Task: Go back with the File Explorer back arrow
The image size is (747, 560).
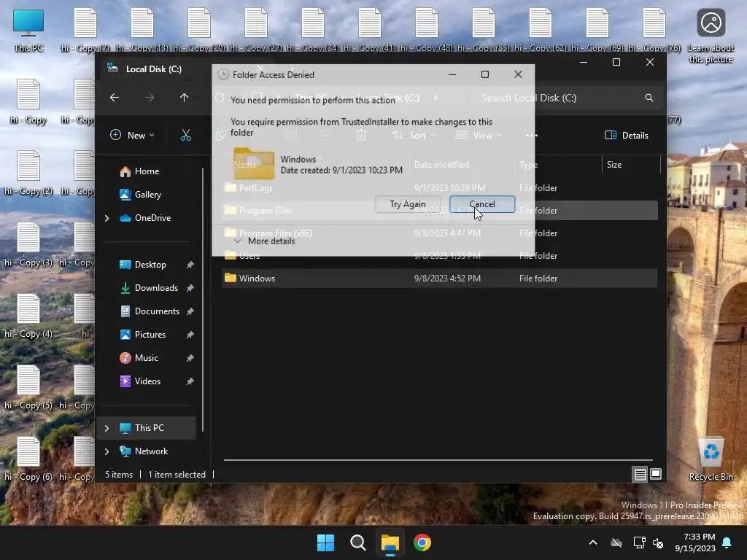Action: pyautogui.click(x=115, y=98)
